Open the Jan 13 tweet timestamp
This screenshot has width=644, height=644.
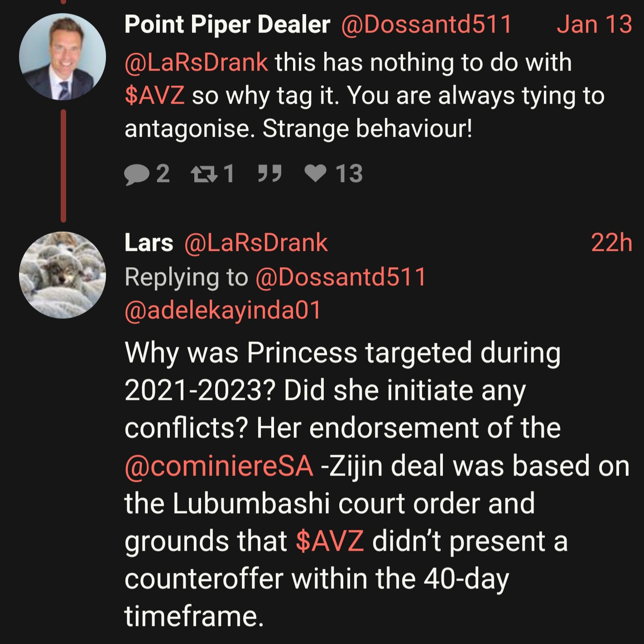tap(594, 24)
